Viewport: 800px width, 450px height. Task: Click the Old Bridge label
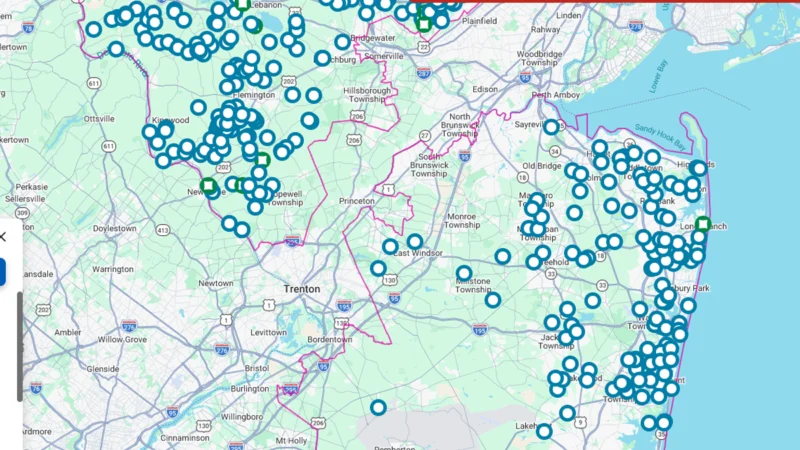coord(542,166)
